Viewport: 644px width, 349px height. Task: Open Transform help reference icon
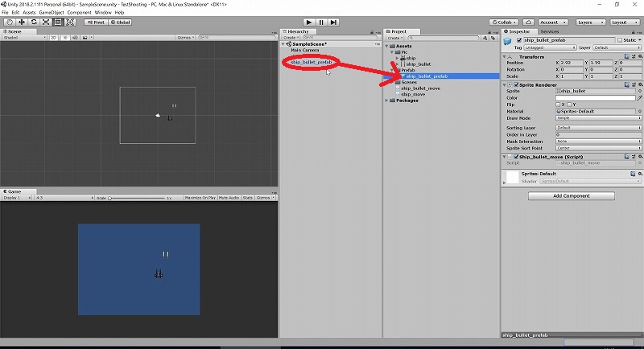[x=627, y=56]
